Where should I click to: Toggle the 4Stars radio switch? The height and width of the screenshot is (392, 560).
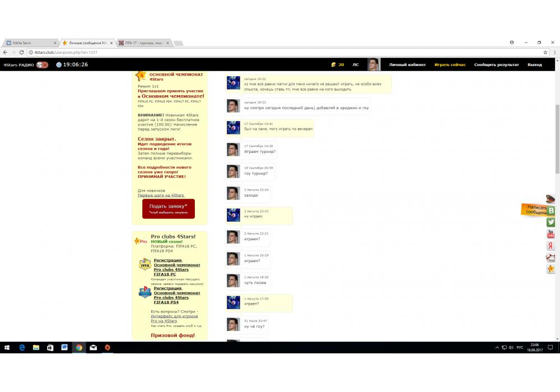point(42,64)
